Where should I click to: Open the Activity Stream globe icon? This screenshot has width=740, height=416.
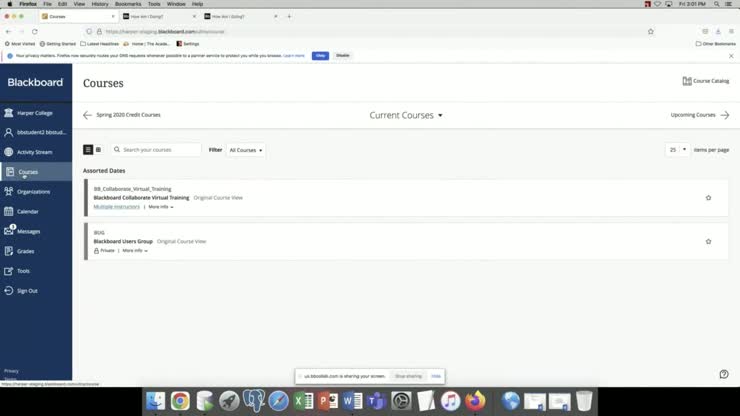coord(8,152)
